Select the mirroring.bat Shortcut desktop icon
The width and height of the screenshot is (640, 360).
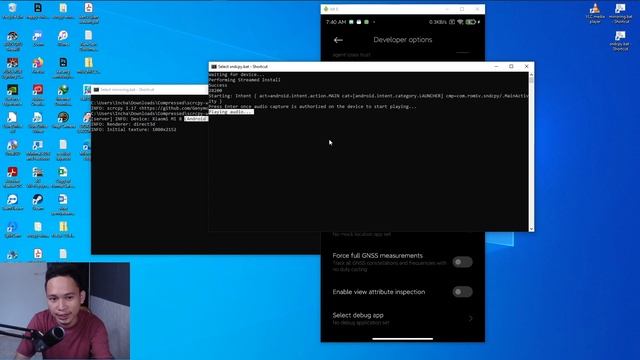(x=620, y=13)
